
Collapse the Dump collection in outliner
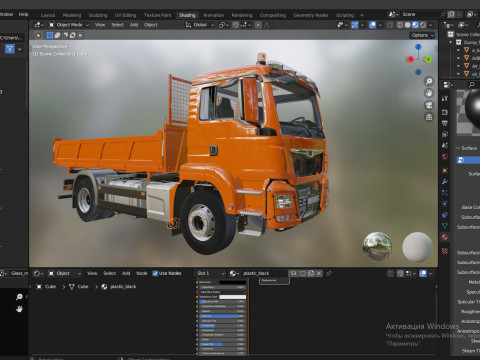(451, 42)
